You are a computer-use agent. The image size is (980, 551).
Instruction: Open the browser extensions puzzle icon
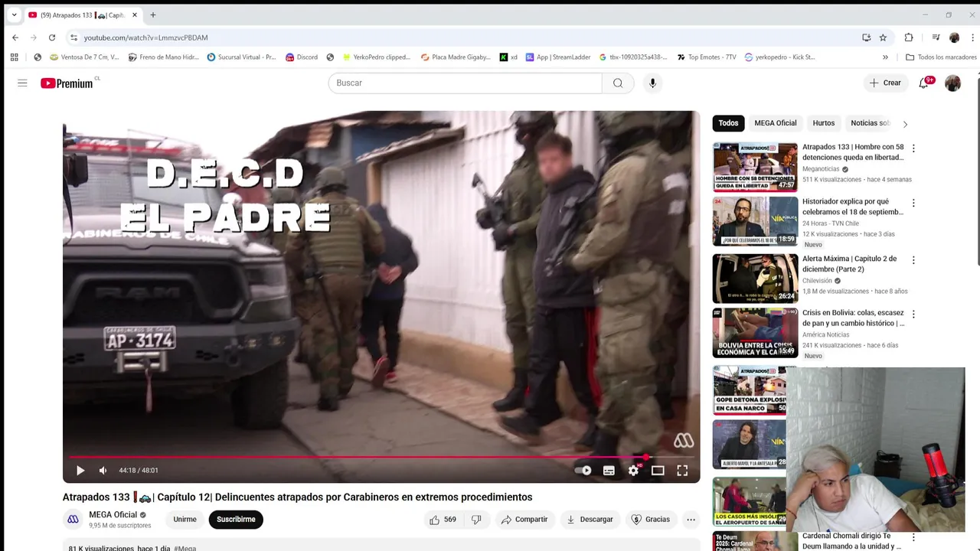click(909, 37)
